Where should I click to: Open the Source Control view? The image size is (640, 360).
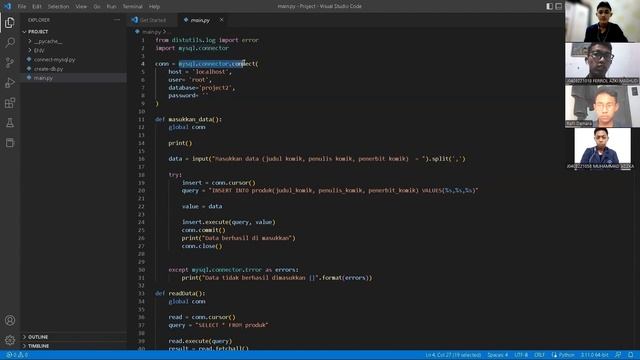[x=10, y=62]
